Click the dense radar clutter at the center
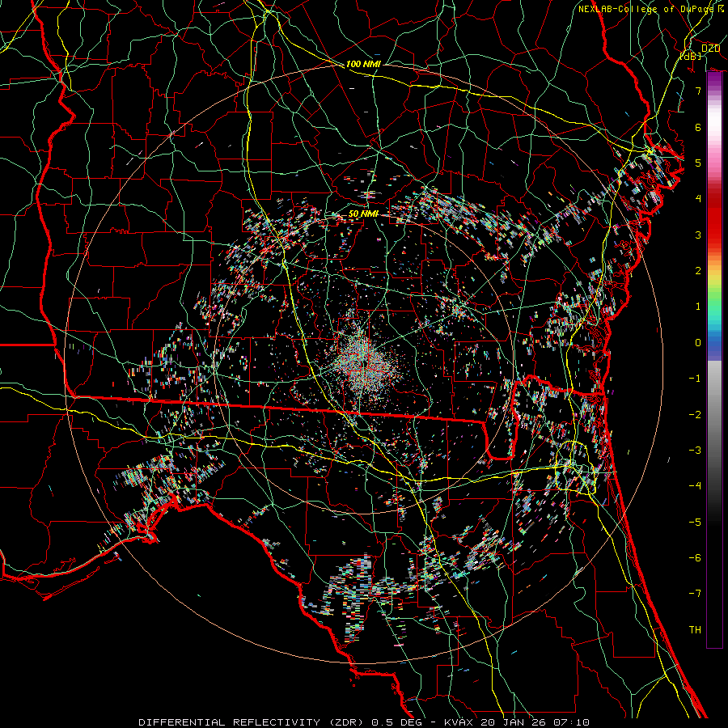Viewport: 728px width, 728px height. coord(361,358)
